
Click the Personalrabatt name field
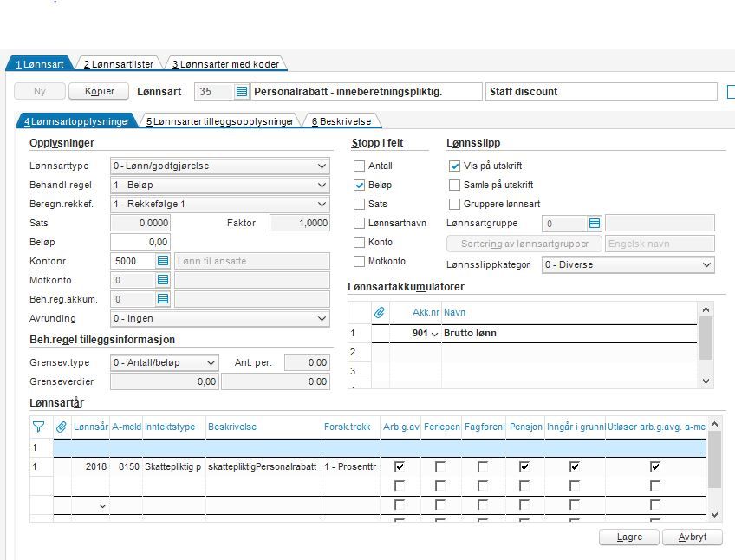click(x=367, y=92)
